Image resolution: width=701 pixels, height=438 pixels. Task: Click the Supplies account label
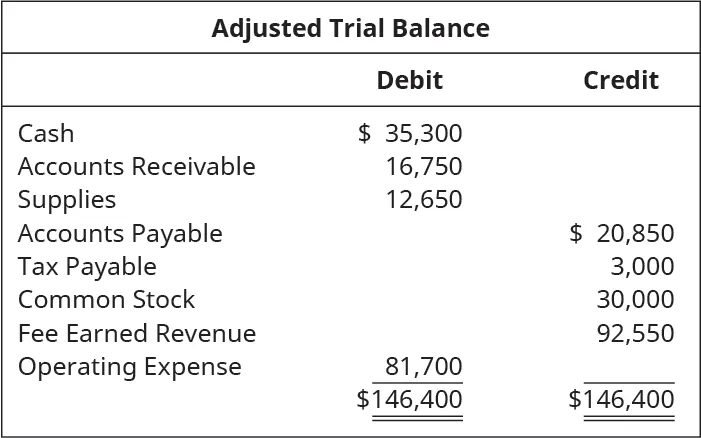67,199
